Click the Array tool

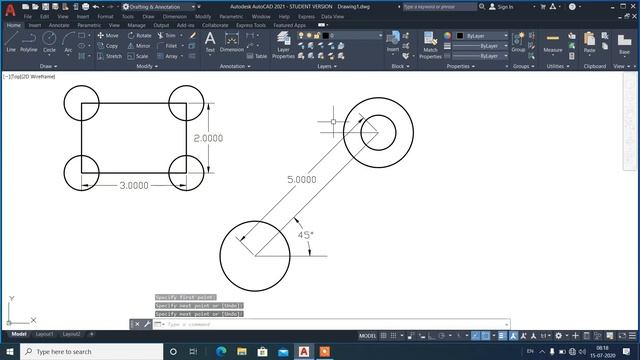[167, 56]
